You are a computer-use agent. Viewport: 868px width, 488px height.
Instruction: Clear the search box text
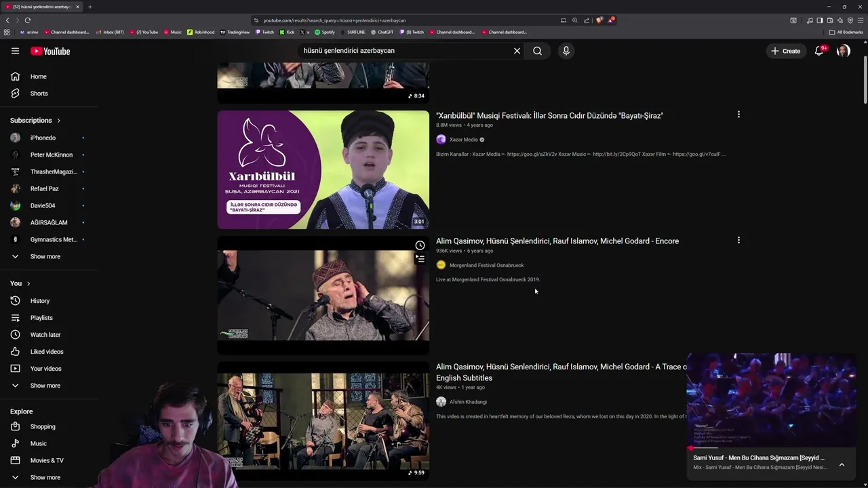[x=517, y=51]
